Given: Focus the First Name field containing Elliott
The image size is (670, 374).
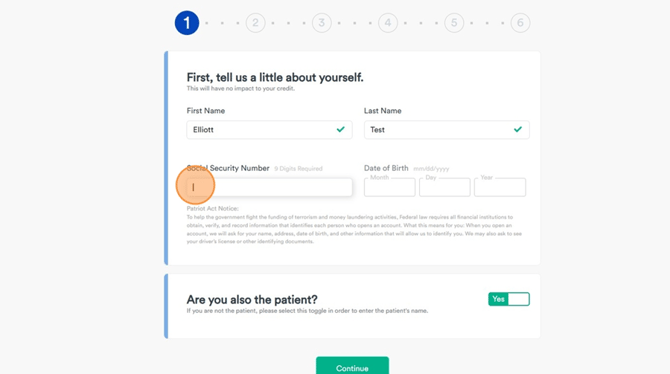Looking at the screenshot, I should pos(269,130).
